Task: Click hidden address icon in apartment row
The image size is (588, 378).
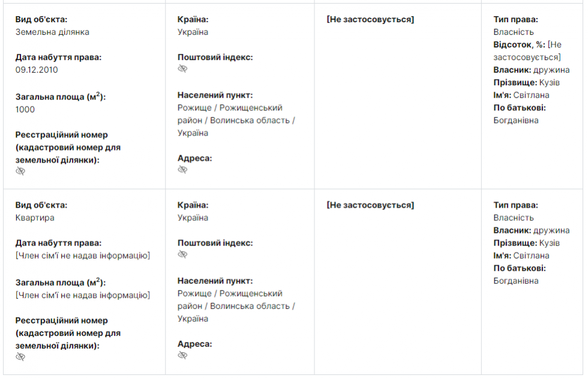Action: [x=182, y=355]
